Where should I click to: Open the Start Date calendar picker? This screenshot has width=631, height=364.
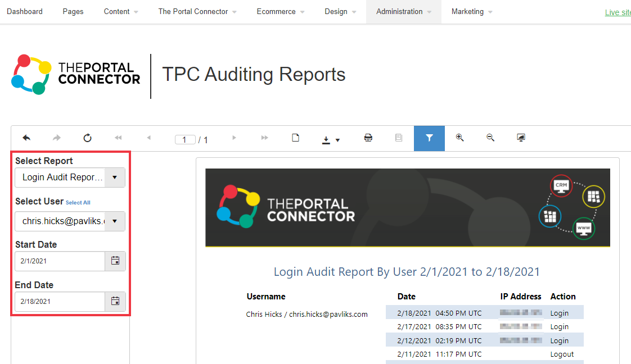[x=115, y=261]
